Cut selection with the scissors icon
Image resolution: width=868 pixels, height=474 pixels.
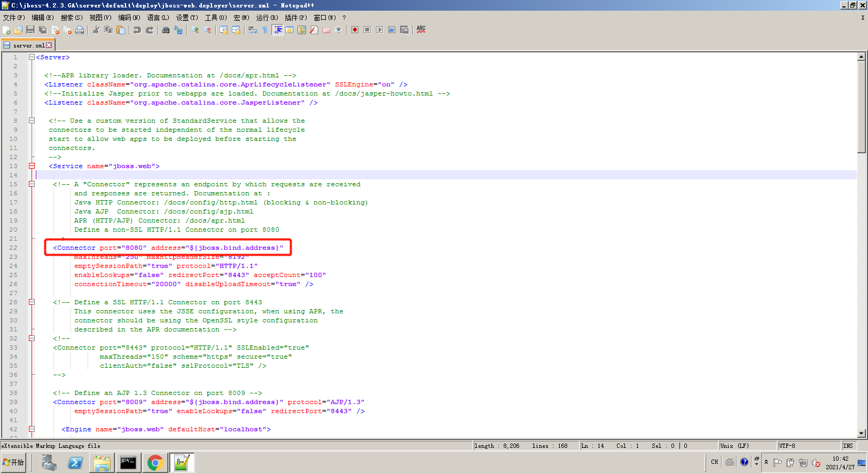(x=96, y=30)
